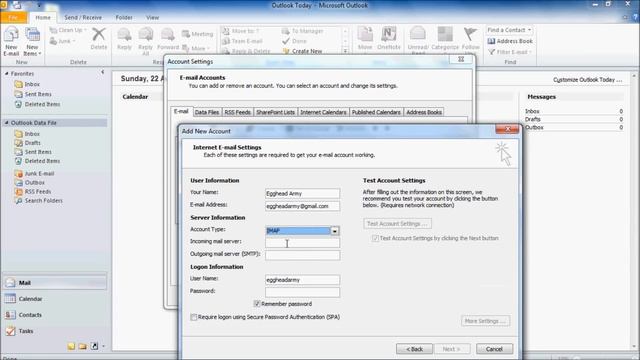Enable Require logon using Secure Password Authentication

click(194, 317)
